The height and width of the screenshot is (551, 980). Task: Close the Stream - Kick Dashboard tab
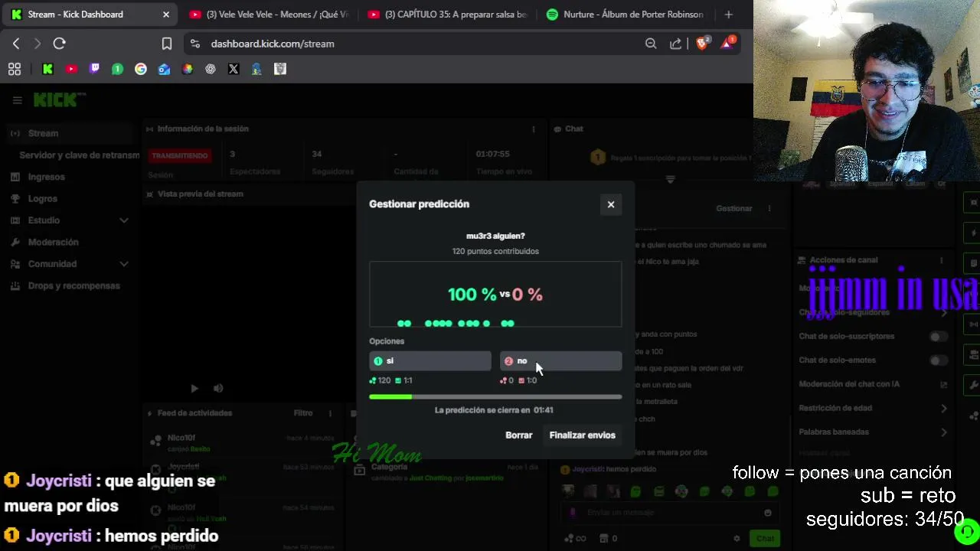pyautogui.click(x=165, y=15)
